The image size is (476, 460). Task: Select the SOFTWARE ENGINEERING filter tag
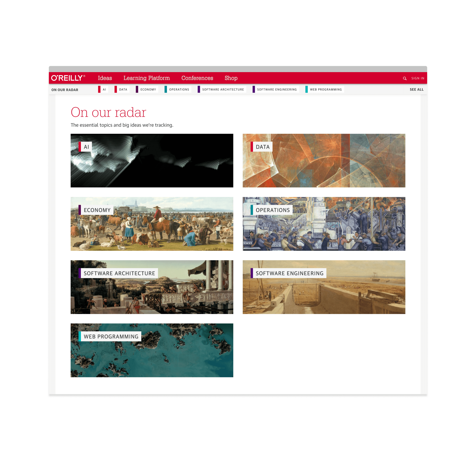coord(277,89)
